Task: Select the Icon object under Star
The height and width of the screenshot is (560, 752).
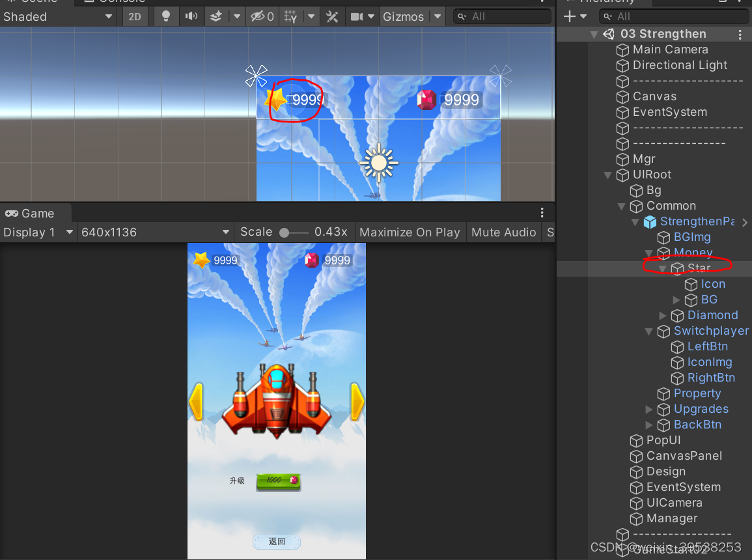Action: 713,284
